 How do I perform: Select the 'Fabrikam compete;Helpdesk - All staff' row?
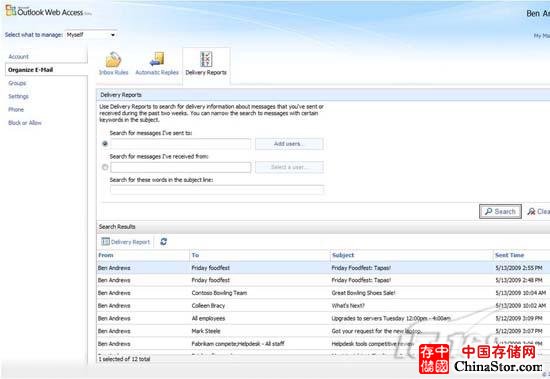coord(323,344)
